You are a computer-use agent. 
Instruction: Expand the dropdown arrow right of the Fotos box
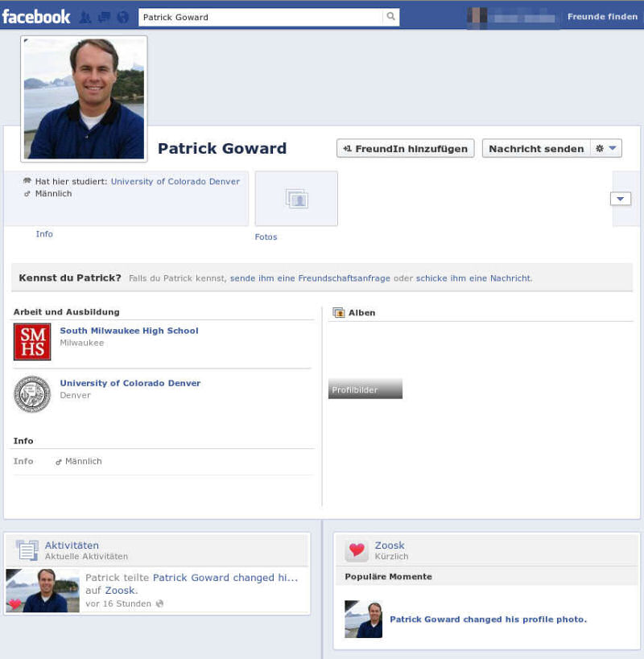pos(621,199)
